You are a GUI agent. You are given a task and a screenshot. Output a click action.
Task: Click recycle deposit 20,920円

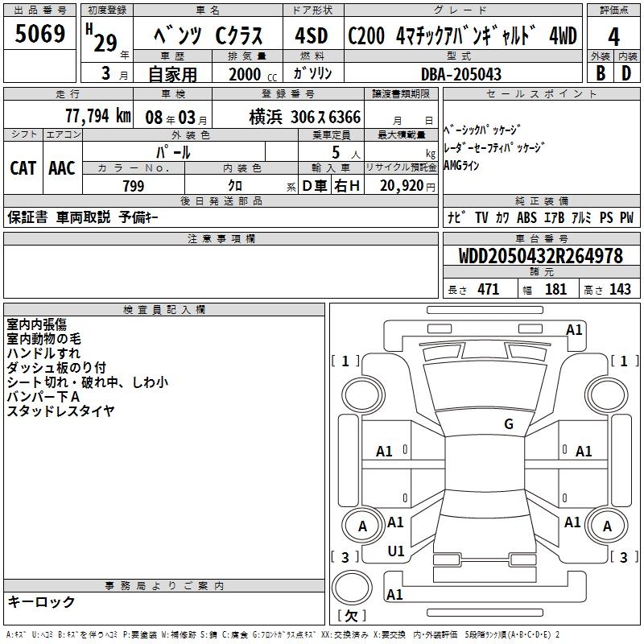(x=407, y=186)
